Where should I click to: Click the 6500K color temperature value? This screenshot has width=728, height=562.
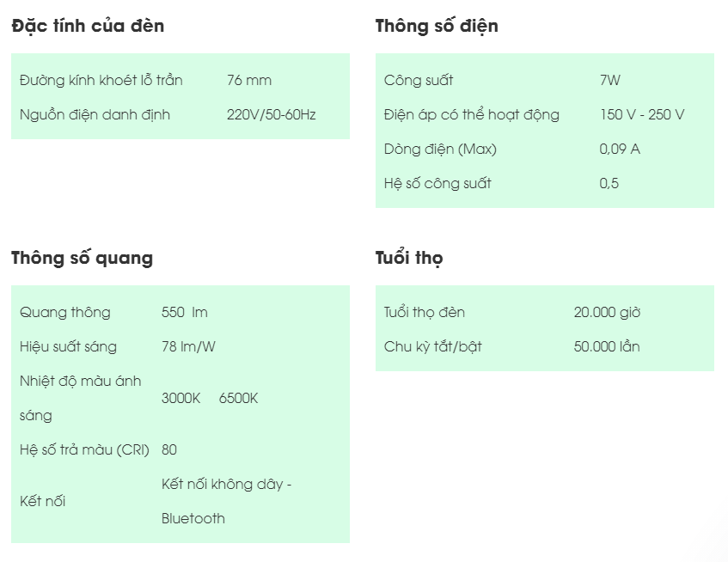point(238,398)
